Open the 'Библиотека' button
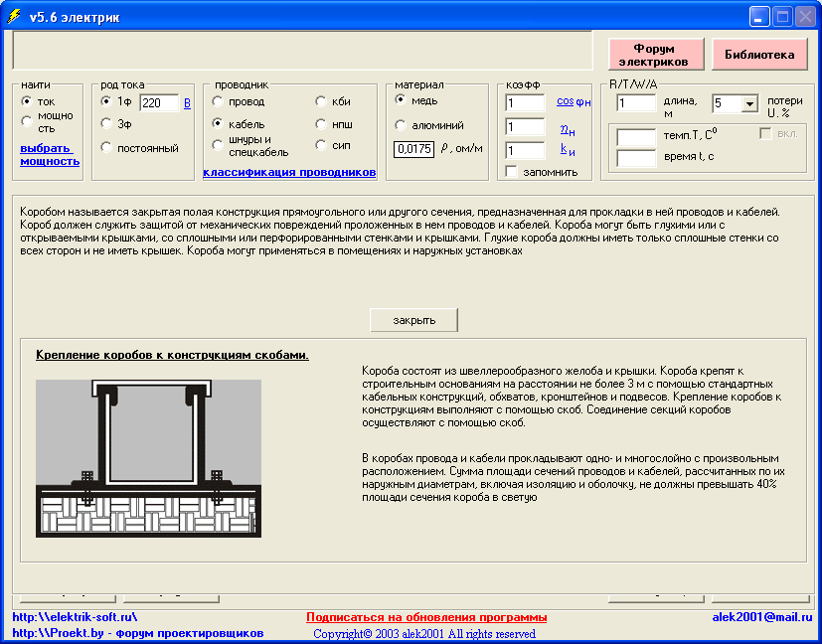The height and width of the screenshot is (644, 822). pos(759,55)
